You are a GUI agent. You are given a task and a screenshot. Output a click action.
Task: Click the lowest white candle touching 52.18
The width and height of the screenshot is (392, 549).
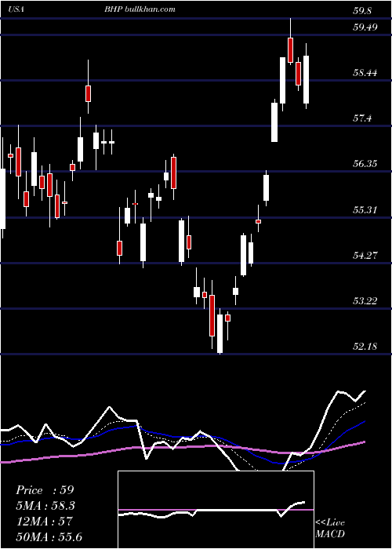220,333
